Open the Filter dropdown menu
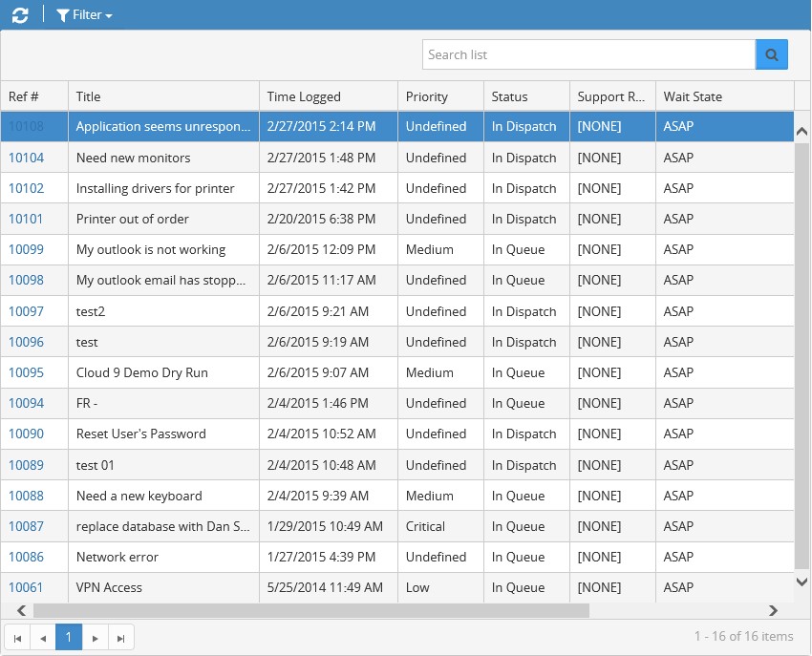This screenshot has height=656, width=812. click(x=84, y=15)
